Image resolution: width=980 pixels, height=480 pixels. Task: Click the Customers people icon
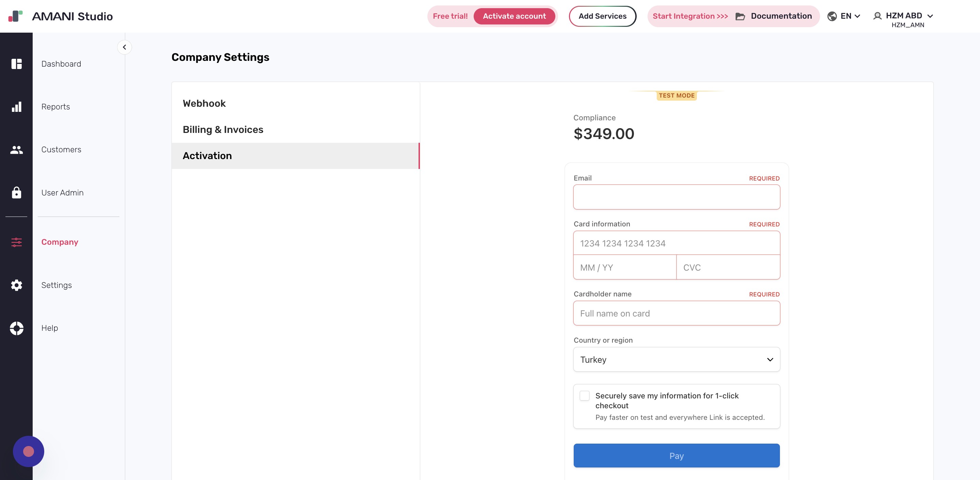(x=17, y=150)
